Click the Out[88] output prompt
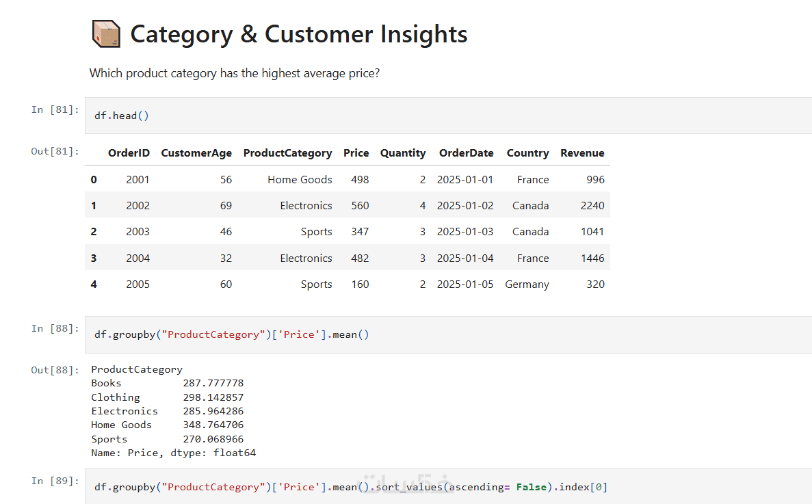 [55, 370]
